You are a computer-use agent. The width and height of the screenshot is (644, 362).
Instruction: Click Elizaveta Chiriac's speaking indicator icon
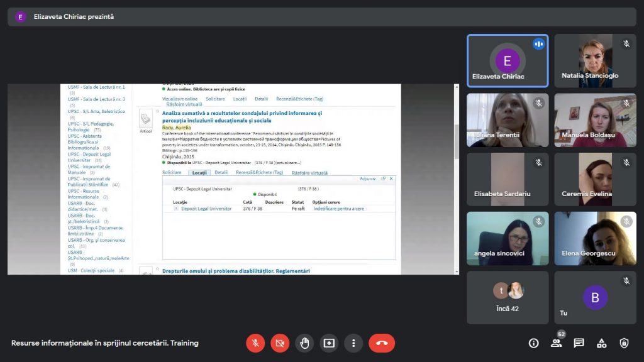538,44
